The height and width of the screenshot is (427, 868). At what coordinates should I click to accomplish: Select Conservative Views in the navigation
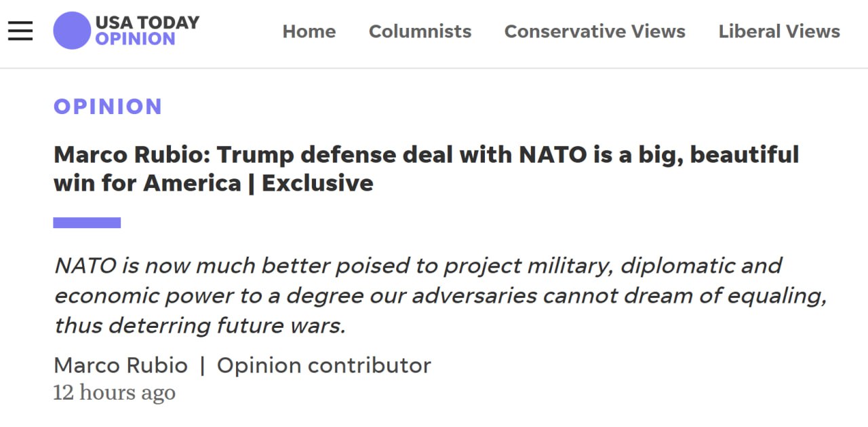click(x=595, y=31)
